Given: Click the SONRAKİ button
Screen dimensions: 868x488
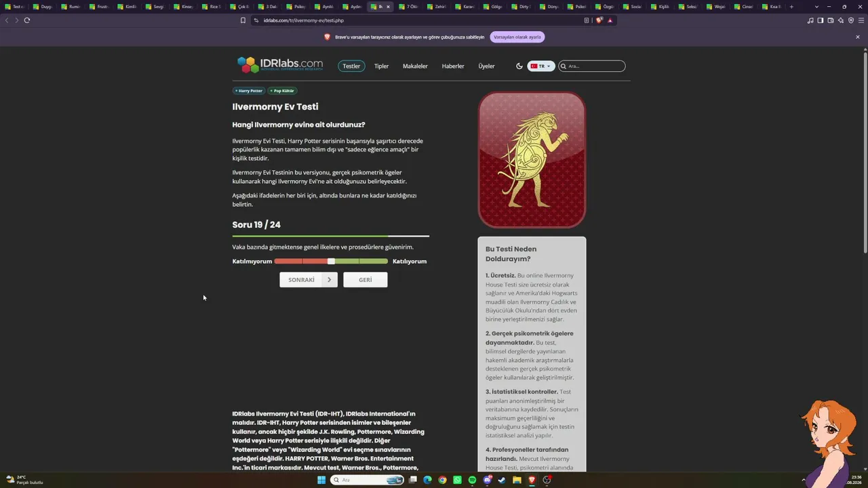Looking at the screenshot, I should tap(309, 280).
